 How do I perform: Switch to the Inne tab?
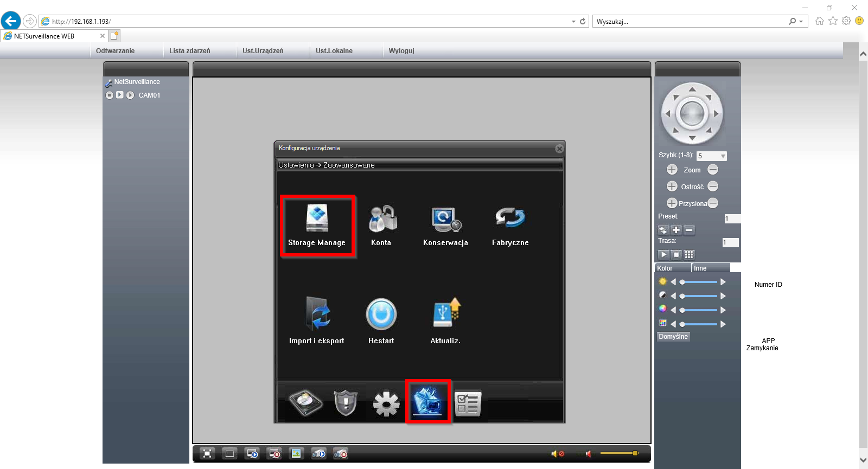(700, 268)
